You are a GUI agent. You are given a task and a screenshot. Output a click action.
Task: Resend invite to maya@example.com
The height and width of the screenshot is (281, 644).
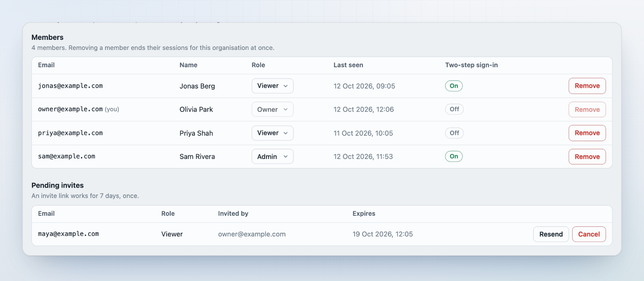click(551, 234)
